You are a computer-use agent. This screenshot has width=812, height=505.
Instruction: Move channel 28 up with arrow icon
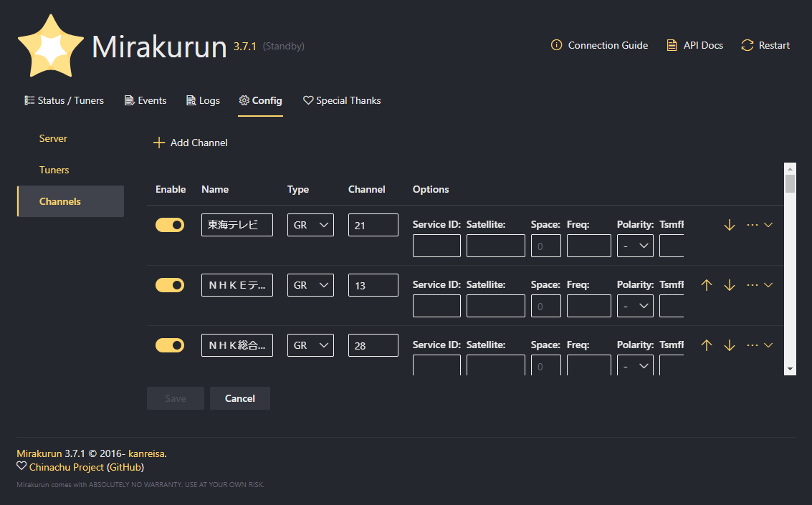[707, 345]
